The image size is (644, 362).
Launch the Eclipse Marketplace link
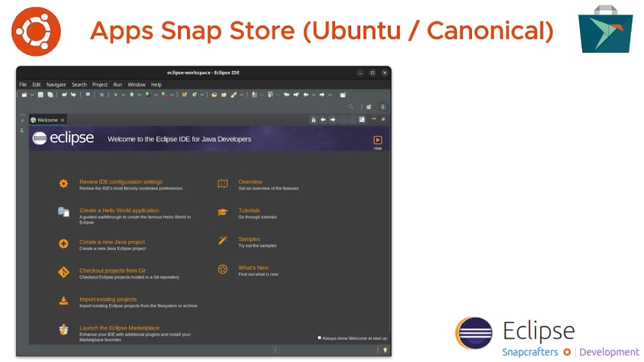click(x=119, y=328)
